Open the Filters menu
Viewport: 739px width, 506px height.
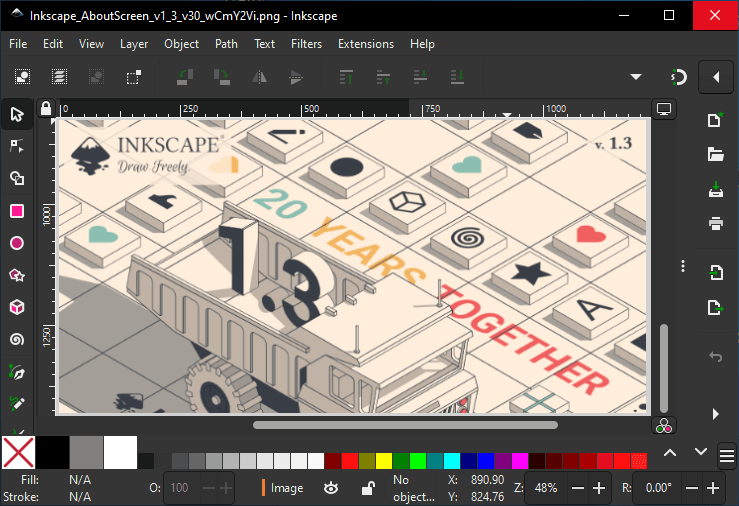tap(306, 44)
